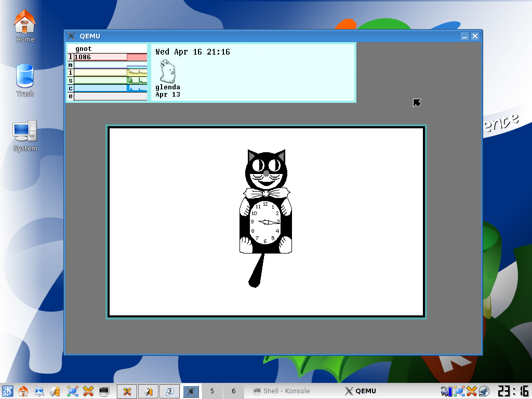Click the glenda bunny face icon

tap(167, 71)
